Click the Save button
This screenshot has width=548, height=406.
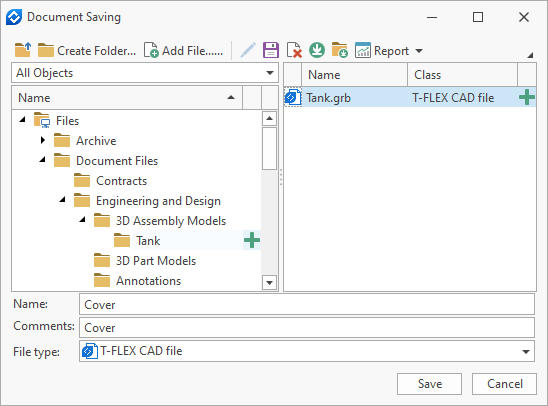[x=429, y=384]
